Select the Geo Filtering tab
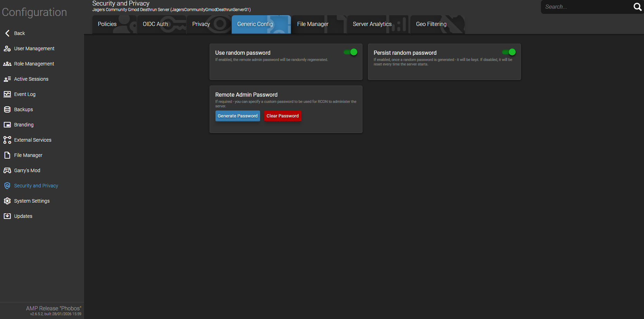The width and height of the screenshot is (644, 319). click(x=431, y=24)
